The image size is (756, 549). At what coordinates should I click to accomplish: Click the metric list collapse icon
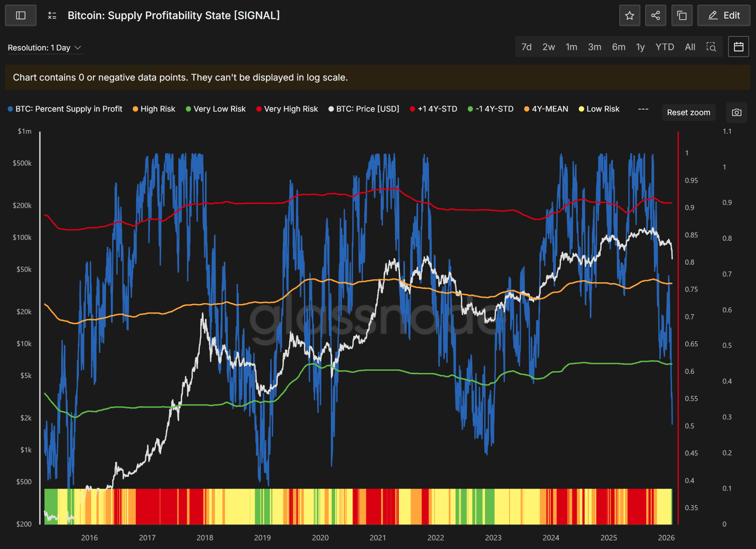point(52,15)
